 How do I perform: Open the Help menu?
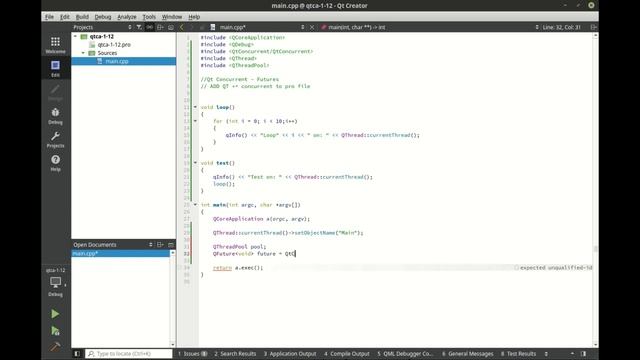tap(194, 17)
